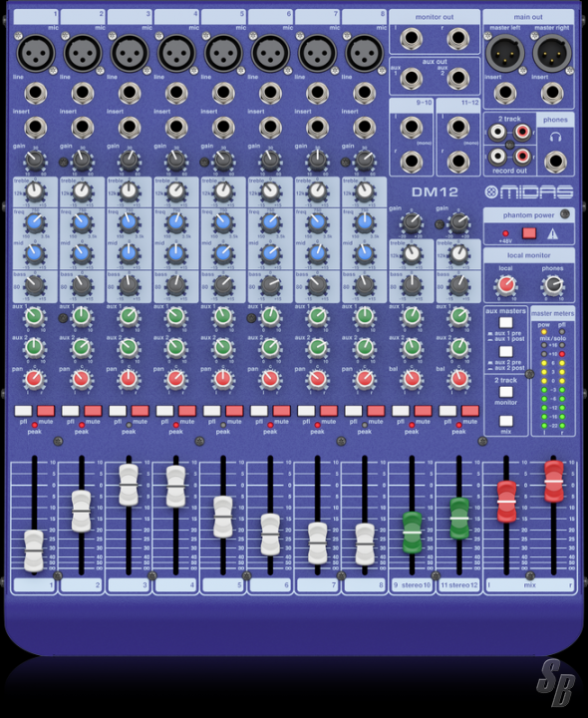This screenshot has height=718, width=588.
Task: Click the channel 1 gain knob
Action: pyautogui.click(x=35, y=161)
